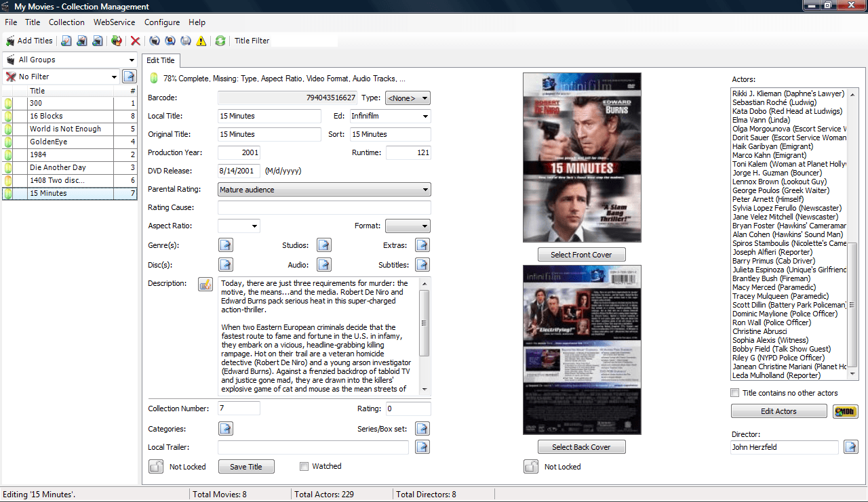Viewport: 868px width, 502px height.
Task: Open the Studios editor icon
Action: (x=324, y=245)
